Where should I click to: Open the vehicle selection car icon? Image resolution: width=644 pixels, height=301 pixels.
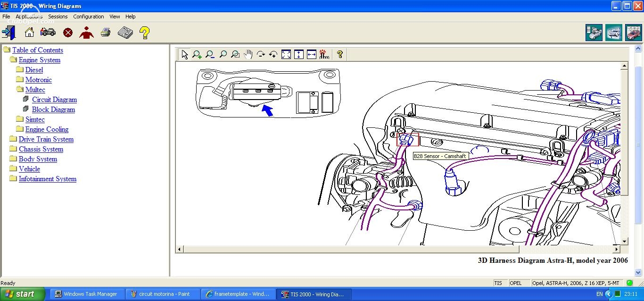(48, 33)
